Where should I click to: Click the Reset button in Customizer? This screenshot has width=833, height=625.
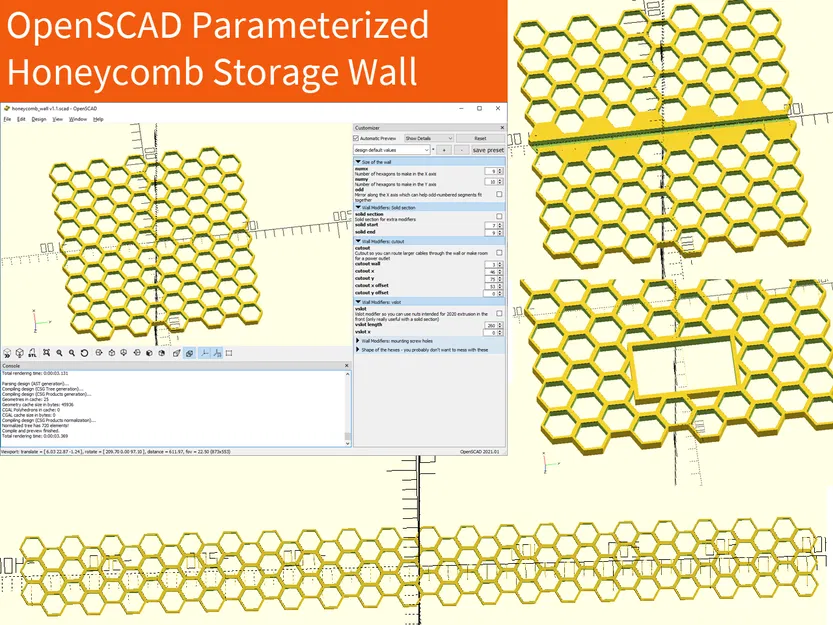pyautogui.click(x=481, y=139)
